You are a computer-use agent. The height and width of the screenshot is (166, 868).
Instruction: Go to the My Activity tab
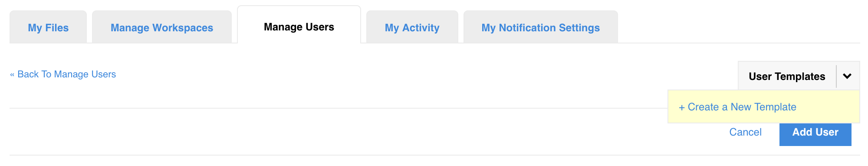[x=412, y=27]
